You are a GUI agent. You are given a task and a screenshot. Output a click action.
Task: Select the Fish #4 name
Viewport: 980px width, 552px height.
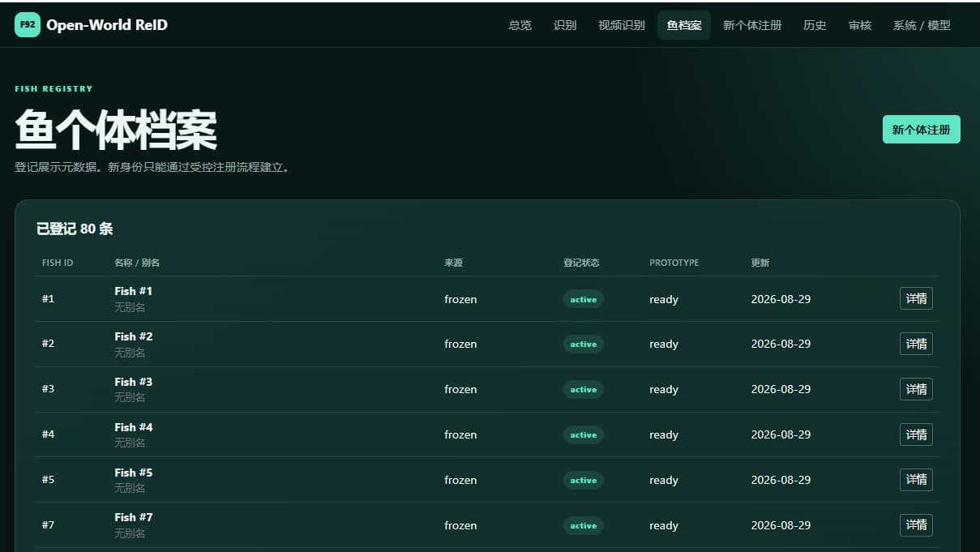pyautogui.click(x=133, y=427)
